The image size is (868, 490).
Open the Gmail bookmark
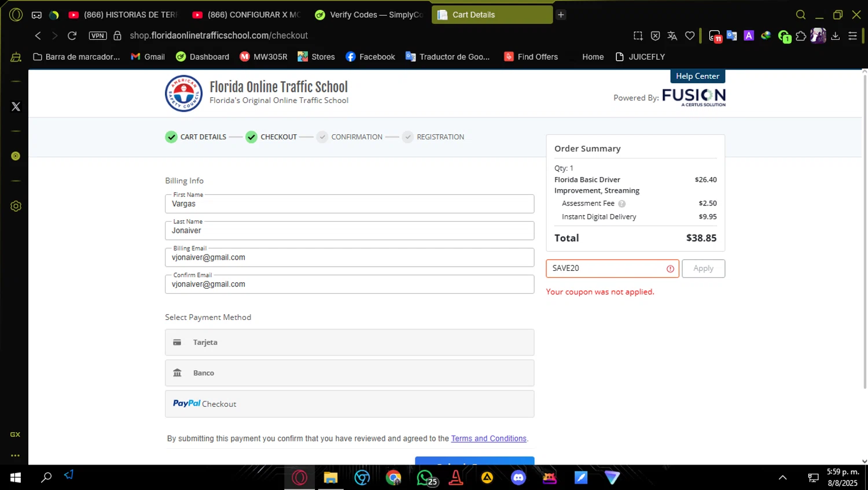pyautogui.click(x=148, y=57)
